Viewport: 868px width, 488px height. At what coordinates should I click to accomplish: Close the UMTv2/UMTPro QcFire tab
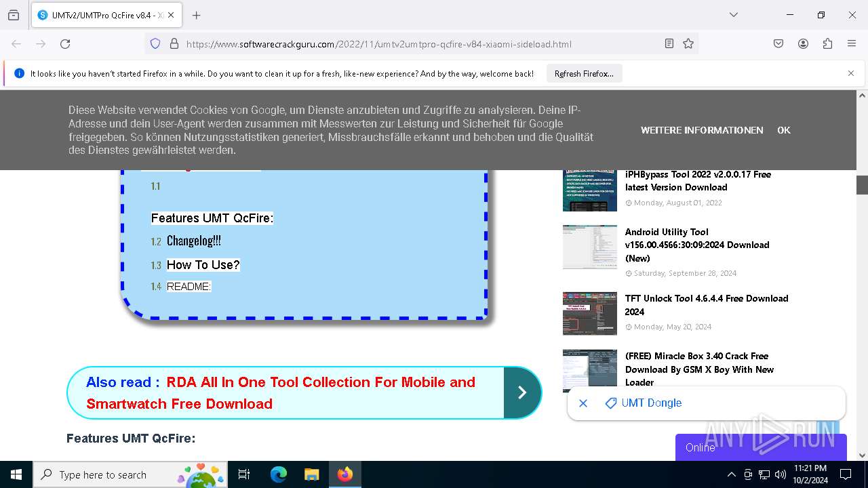coord(170,15)
